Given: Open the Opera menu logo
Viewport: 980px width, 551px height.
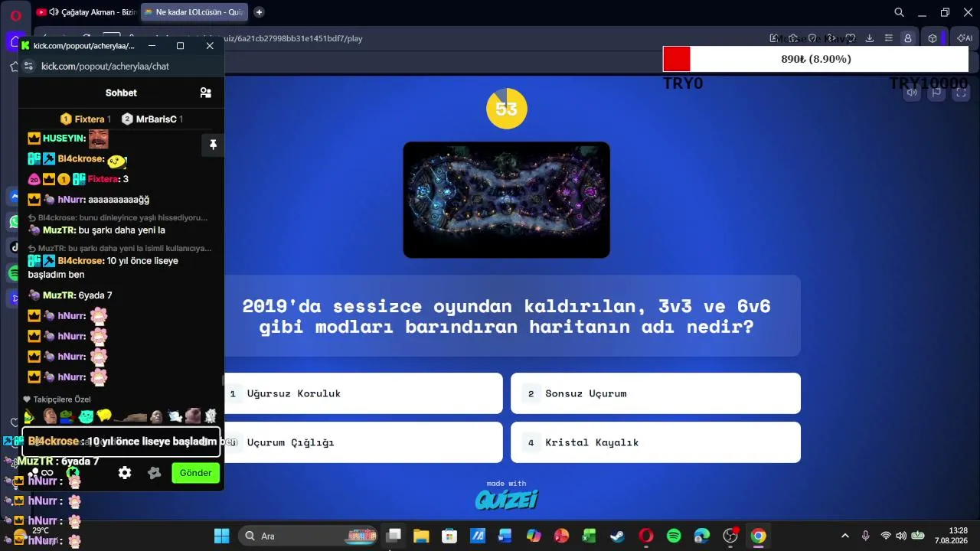Looking at the screenshot, I should [15, 14].
